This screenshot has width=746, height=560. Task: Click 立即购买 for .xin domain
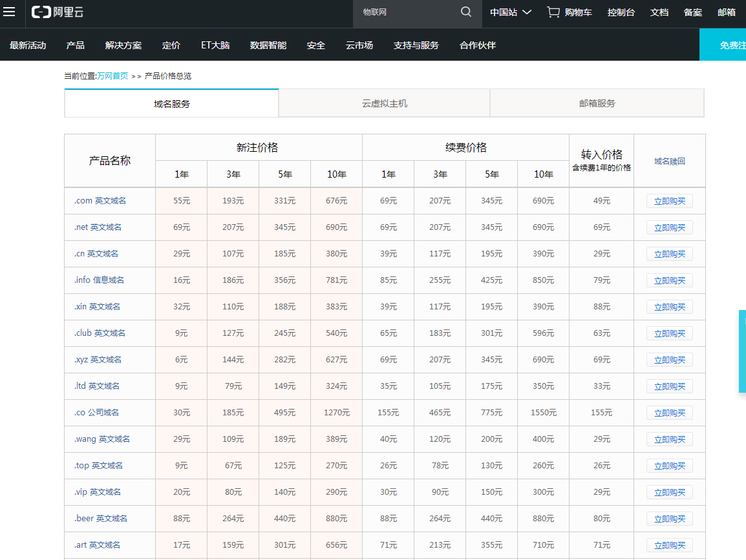[x=670, y=307]
